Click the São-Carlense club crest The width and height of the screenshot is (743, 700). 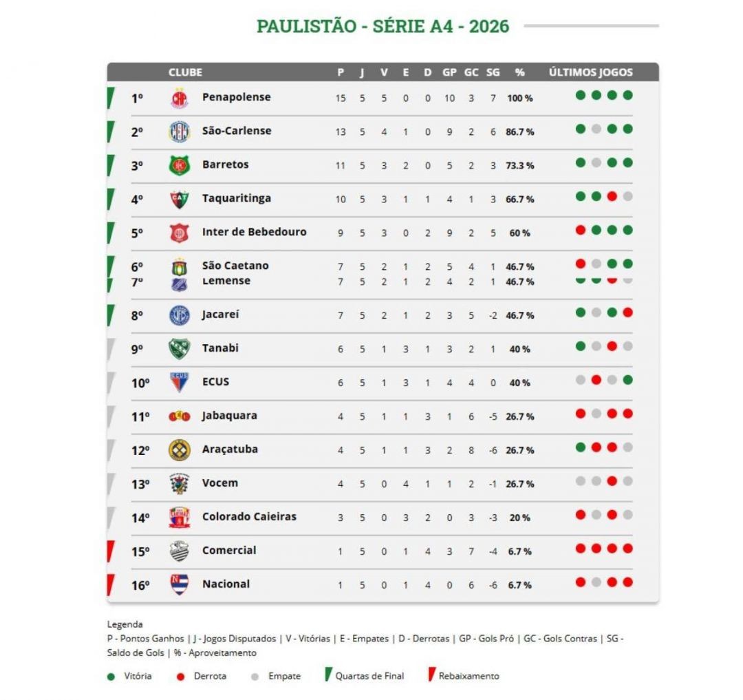click(x=179, y=131)
